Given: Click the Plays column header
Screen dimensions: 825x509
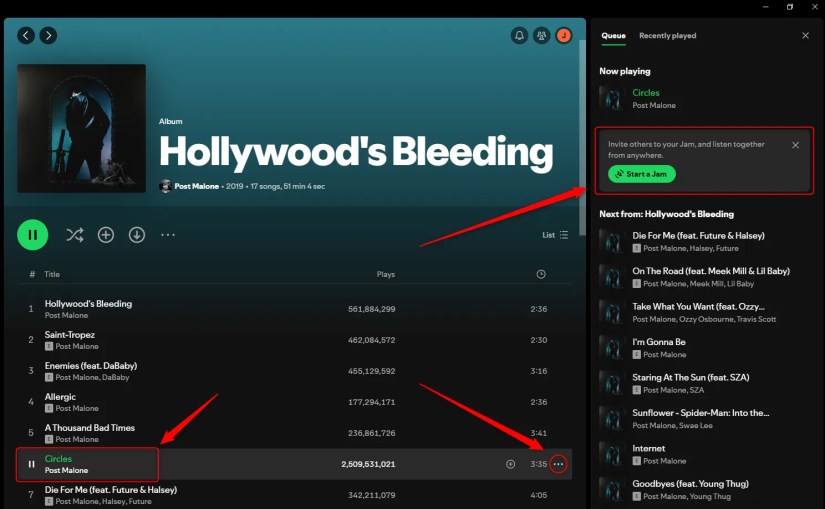Looking at the screenshot, I should (x=386, y=274).
